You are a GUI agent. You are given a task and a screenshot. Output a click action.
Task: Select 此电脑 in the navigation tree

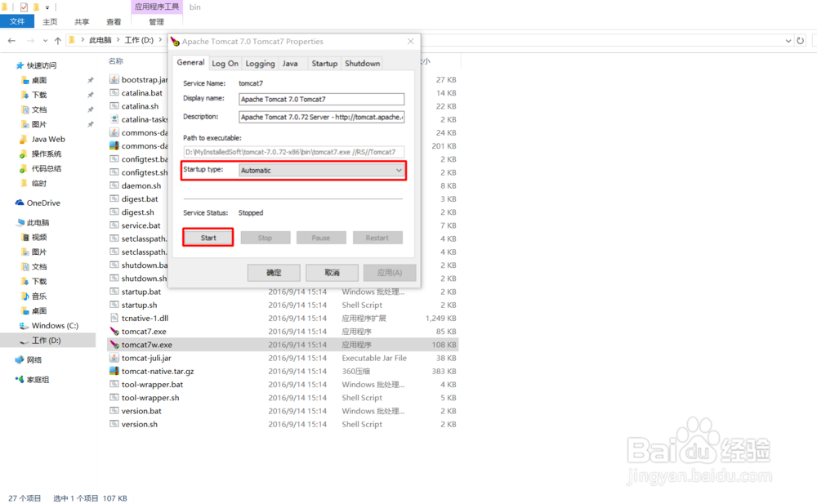coord(38,222)
